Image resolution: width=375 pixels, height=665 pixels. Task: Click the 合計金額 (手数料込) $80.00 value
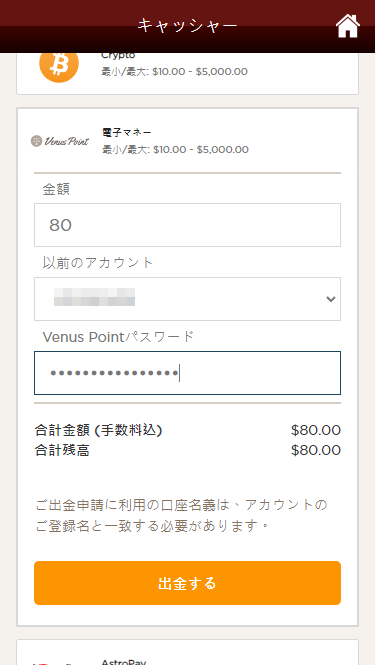point(316,430)
